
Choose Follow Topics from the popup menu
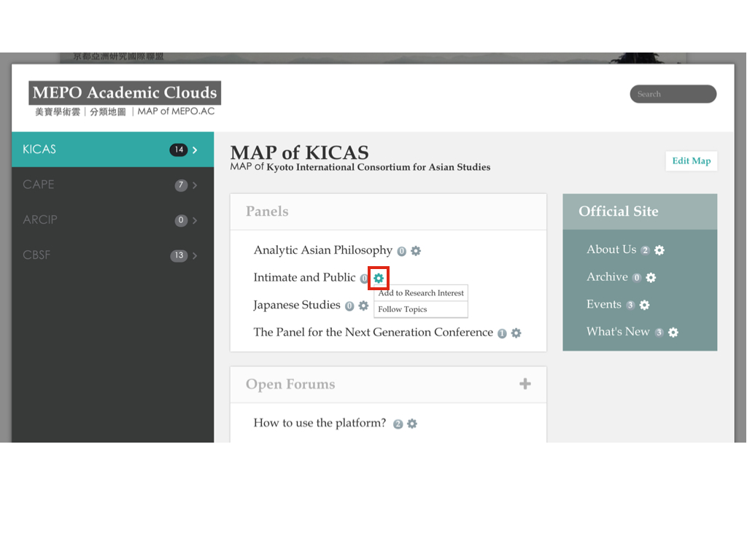pos(421,309)
